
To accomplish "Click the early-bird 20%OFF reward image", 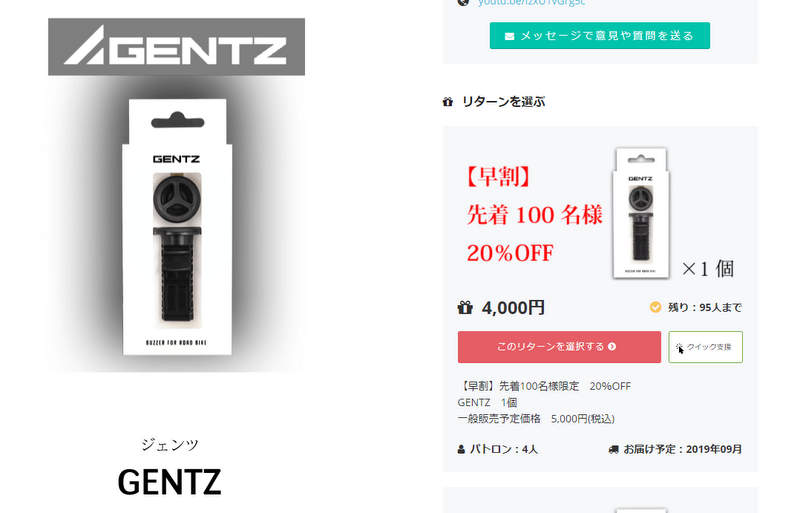I will click(x=600, y=214).
